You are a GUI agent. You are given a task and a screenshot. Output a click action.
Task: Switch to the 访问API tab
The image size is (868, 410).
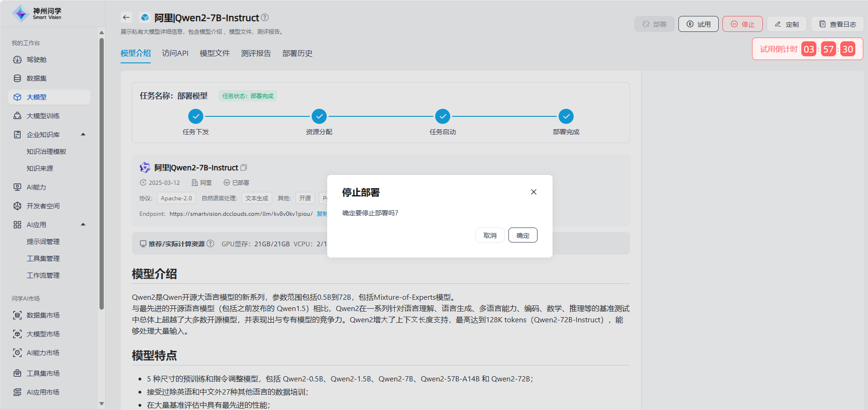[x=175, y=53]
